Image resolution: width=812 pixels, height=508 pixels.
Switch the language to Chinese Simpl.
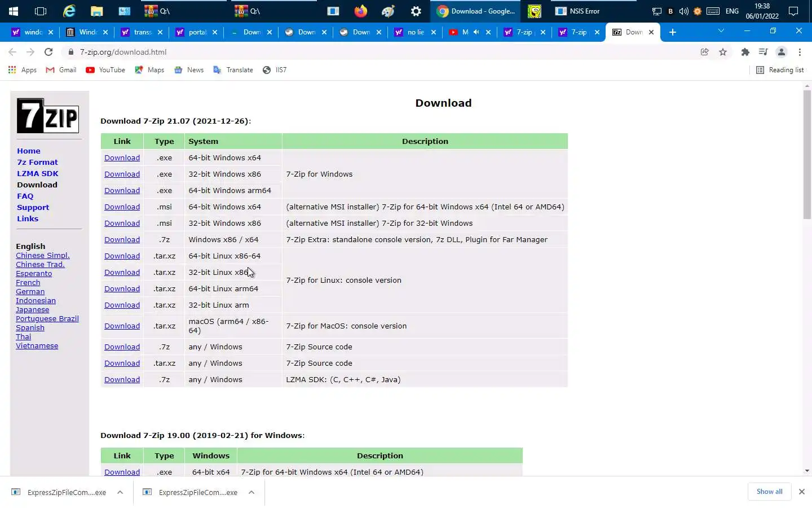coord(43,255)
